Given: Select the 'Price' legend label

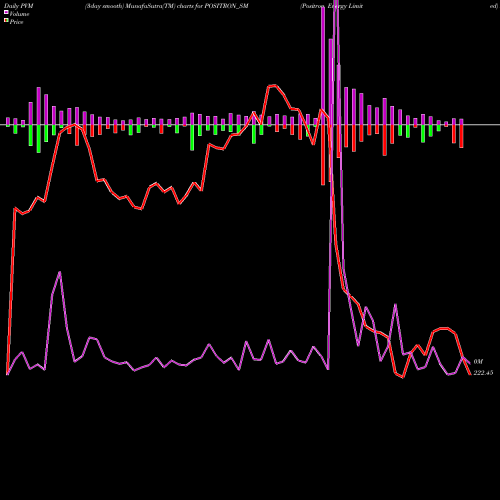Looking at the screenshot, I should [16, 22].
